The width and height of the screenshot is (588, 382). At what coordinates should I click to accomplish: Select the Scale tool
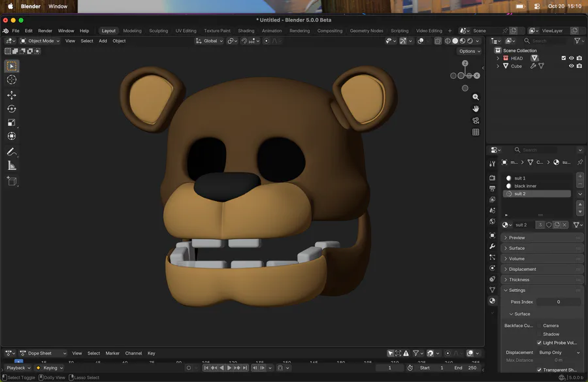coord(12,123)
